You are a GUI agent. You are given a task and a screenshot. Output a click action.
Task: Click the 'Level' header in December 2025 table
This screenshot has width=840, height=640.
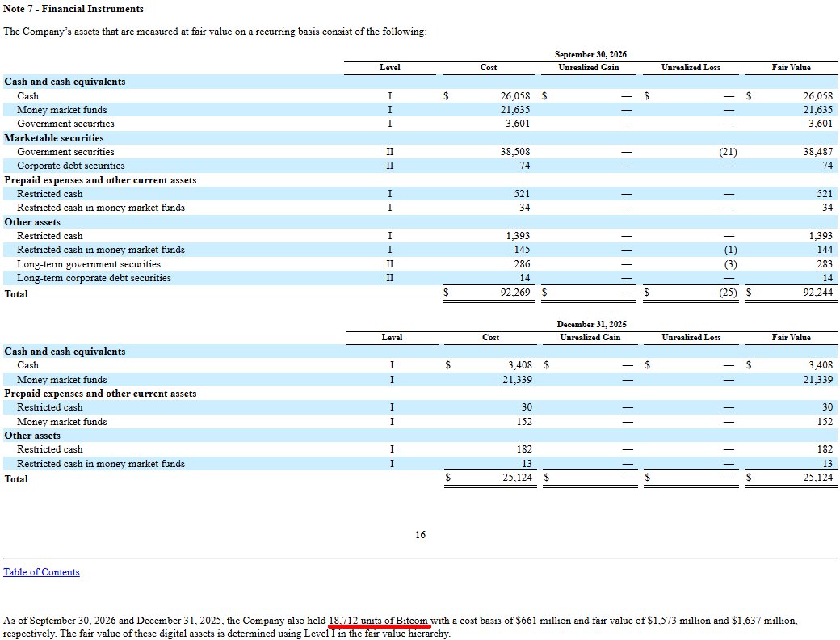[x=393, y=337]
